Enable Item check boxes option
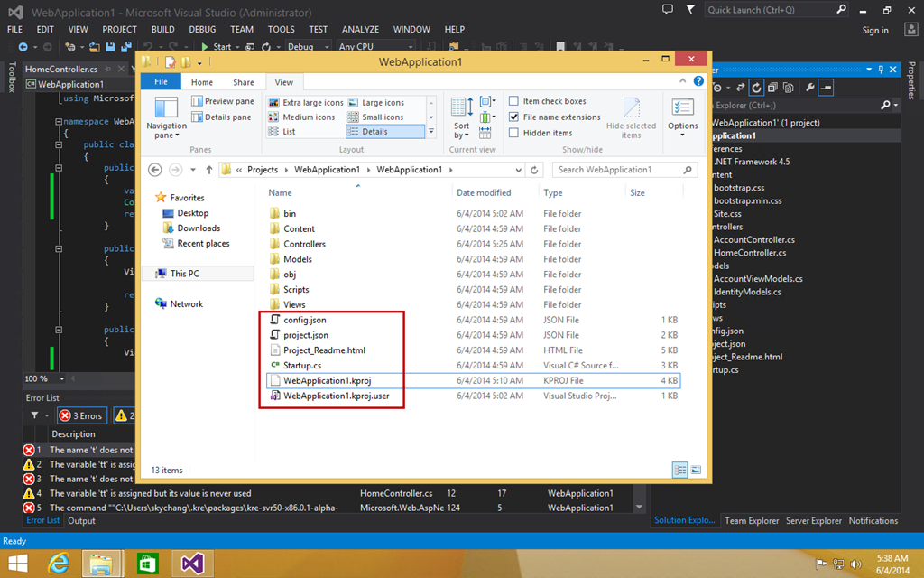Viewport: 924px width, 578px height. [513, 101]
